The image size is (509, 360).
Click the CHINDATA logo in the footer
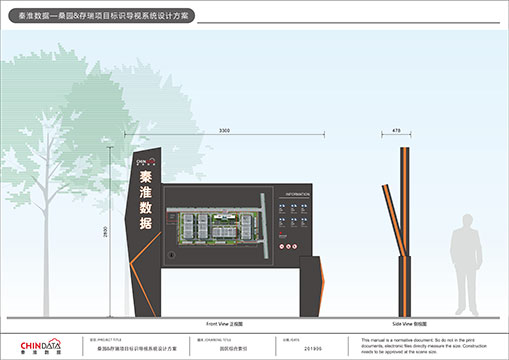[x=41, y=347]
